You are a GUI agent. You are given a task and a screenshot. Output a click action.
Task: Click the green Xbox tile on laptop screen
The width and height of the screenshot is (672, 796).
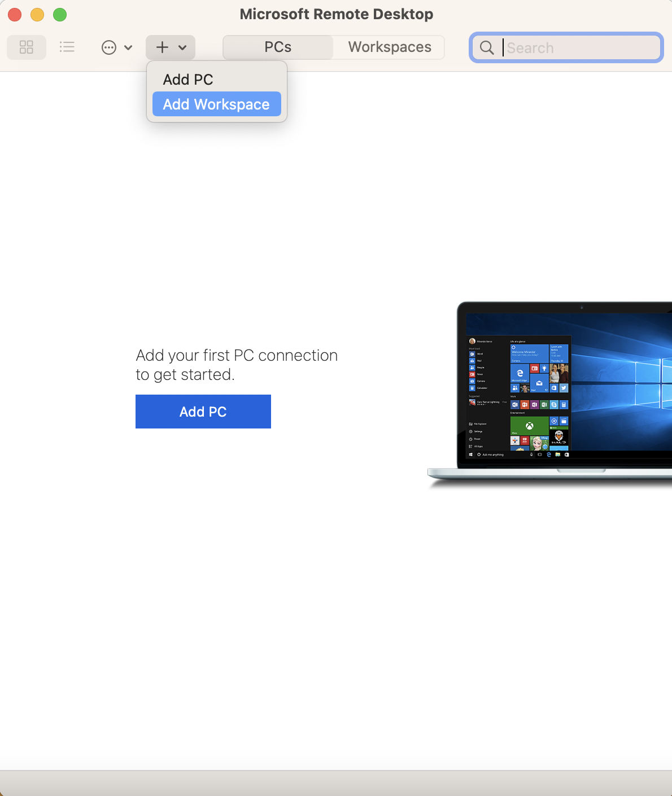pyautogui.click(x=529, y=426)
